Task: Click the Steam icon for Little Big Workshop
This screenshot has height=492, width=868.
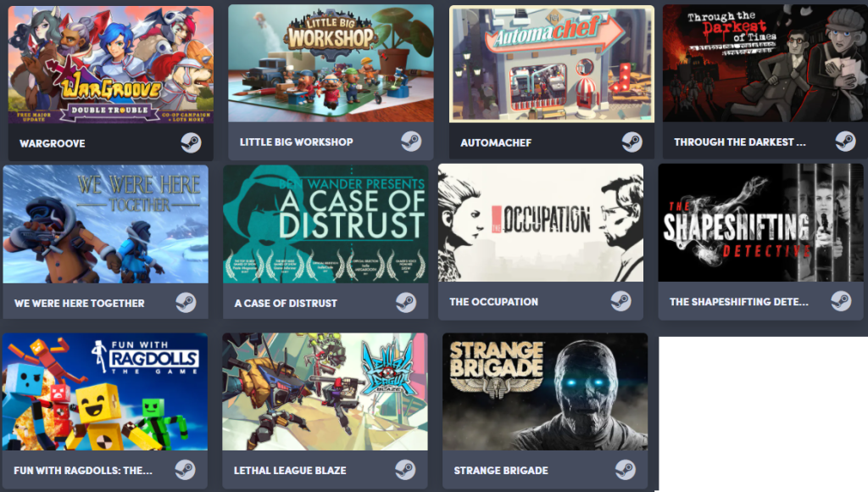Action: (x=411, y=142)
